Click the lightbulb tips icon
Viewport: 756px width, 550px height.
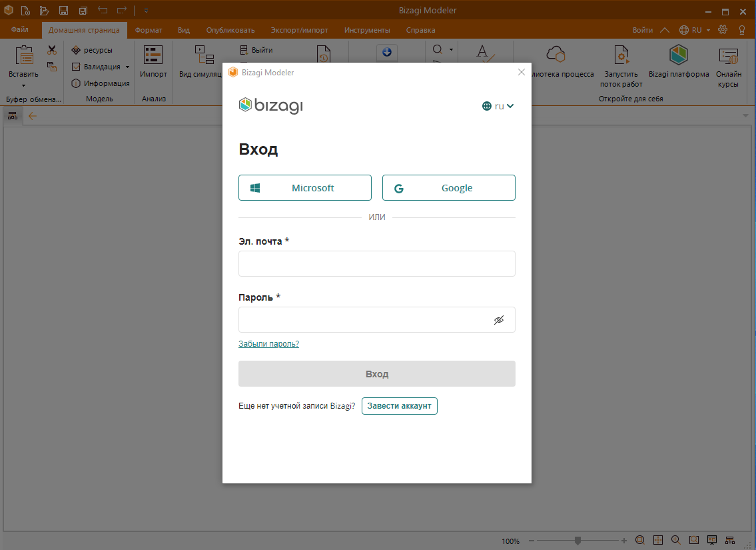click(x=741, y=30)
